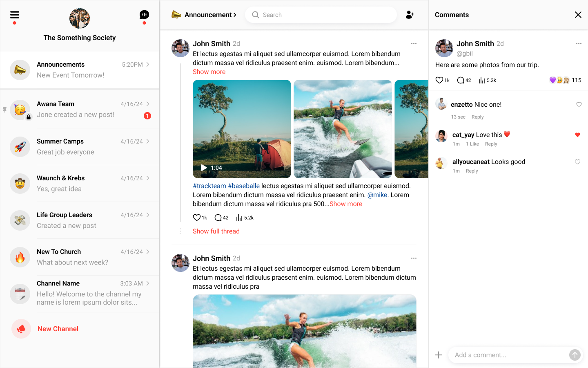Click the add member icon
This screenshot has height=368, width=588.
coord(410,15)
